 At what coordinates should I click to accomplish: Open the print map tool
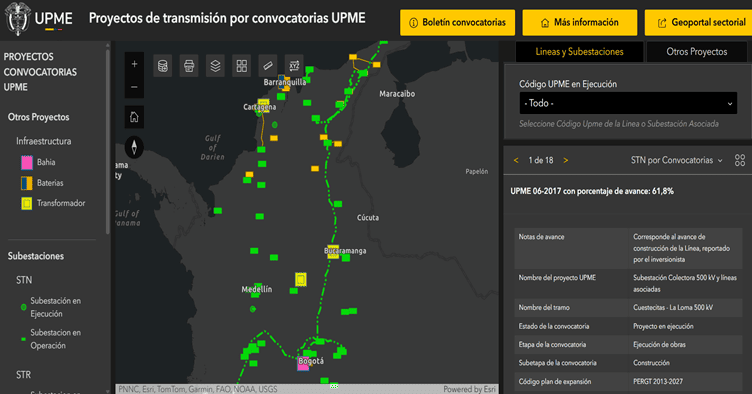pyautogui.click(x=189, y=66)
